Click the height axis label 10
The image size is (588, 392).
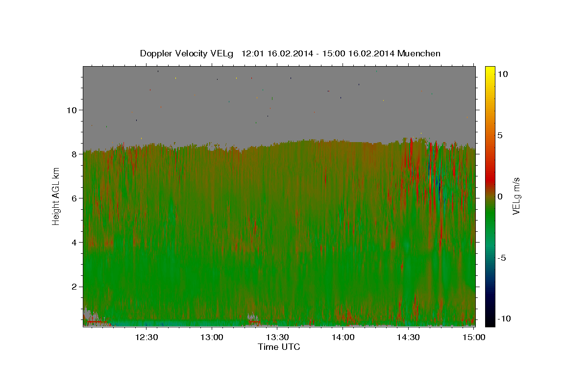[x=71, y=110]
